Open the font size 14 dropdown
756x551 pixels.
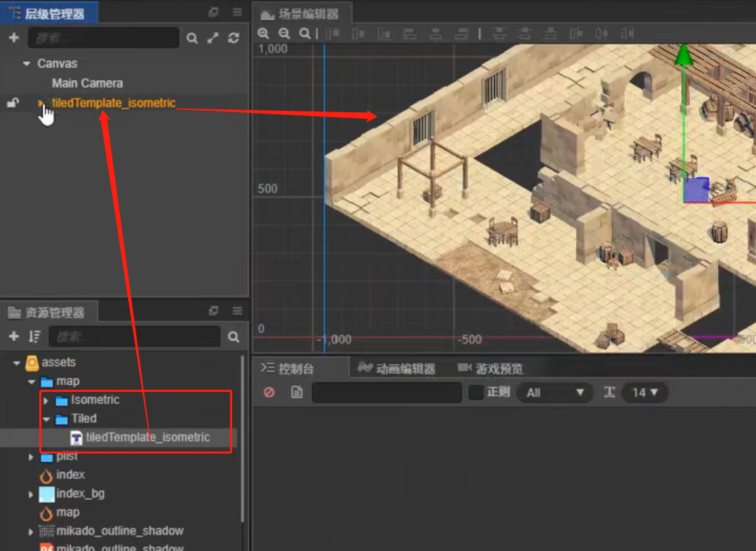(x=645, y=393)
